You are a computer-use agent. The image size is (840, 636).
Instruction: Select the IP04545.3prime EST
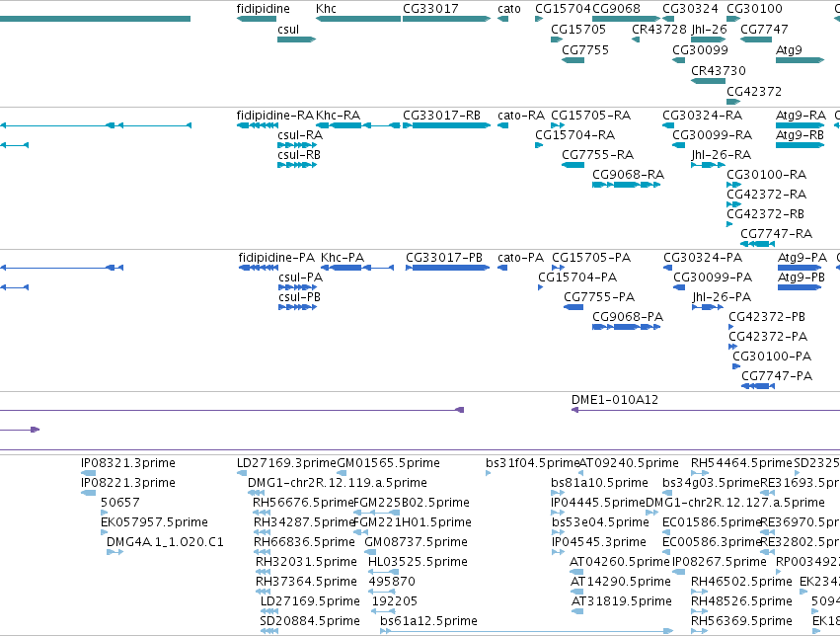558,552
